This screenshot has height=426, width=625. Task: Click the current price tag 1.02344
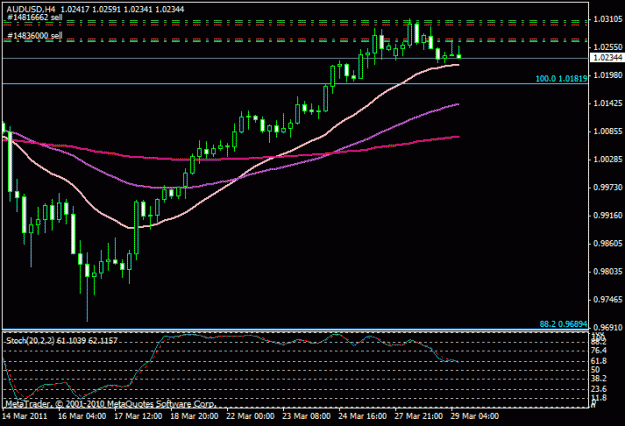(607, 58)
